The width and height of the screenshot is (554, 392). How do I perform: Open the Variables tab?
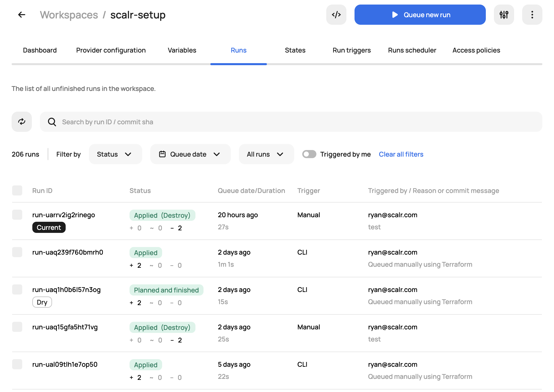(x=182, y=50)
